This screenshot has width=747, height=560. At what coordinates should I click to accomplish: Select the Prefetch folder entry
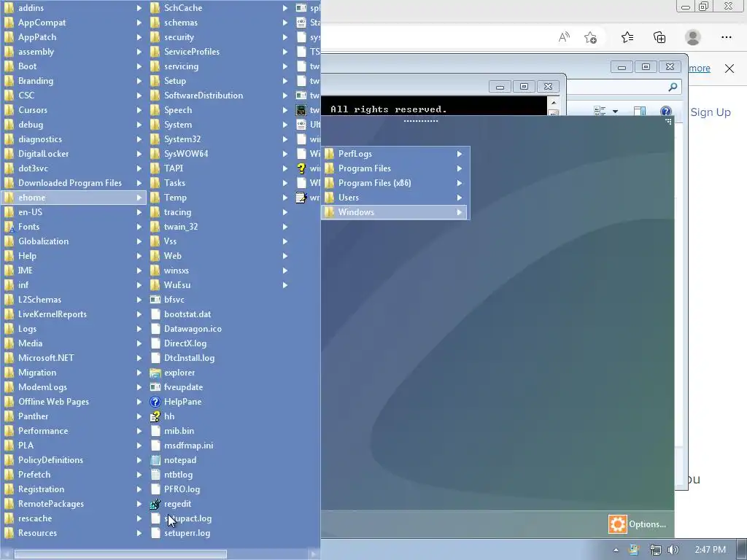point(34,475)
